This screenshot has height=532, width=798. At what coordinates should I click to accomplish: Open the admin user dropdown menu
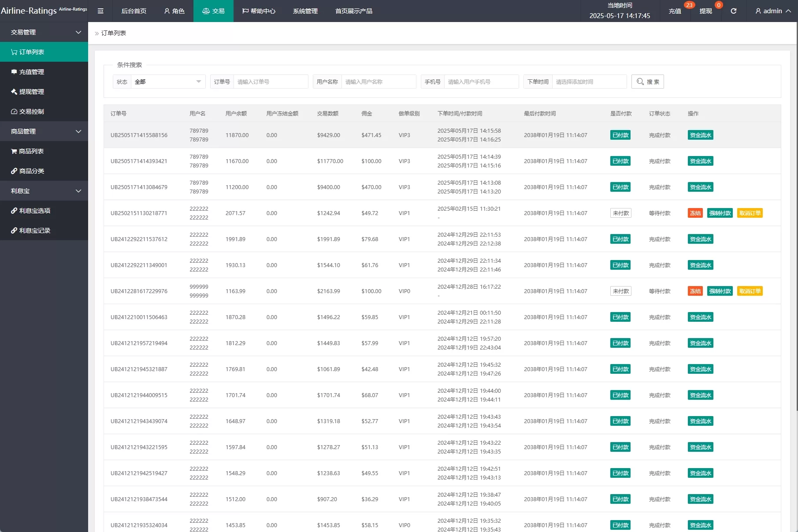pyautogui.click(x=773, y=11)
